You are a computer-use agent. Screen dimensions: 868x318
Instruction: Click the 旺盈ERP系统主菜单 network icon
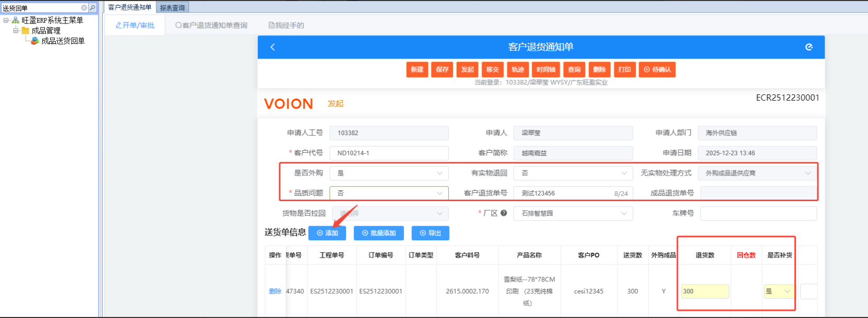pyautogui.click(x=16, y=20)
